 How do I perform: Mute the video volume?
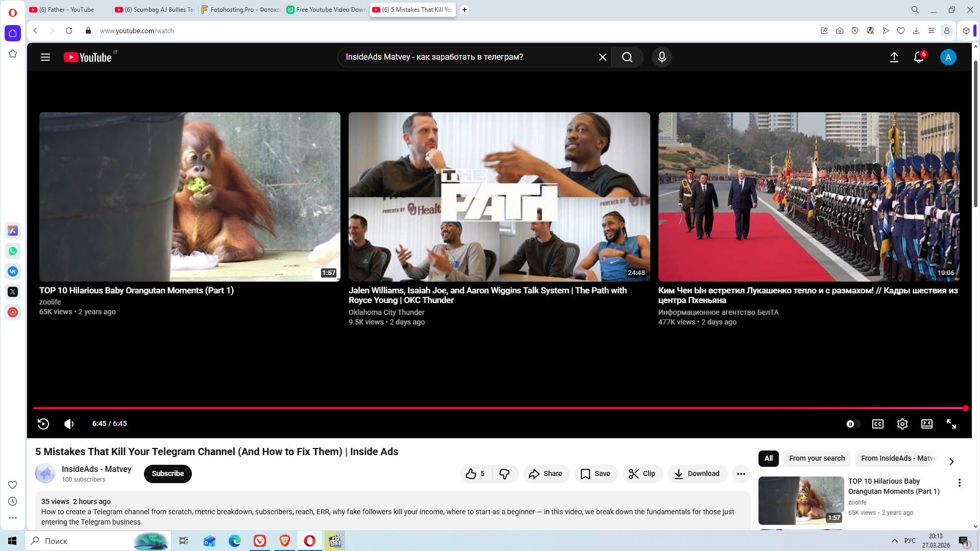[69, 424]
